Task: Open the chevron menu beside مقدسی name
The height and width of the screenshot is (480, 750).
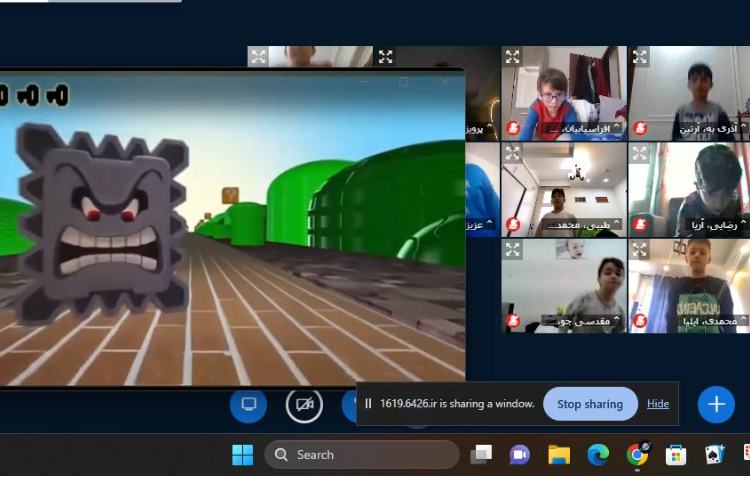Action: (x=617, y=318)
